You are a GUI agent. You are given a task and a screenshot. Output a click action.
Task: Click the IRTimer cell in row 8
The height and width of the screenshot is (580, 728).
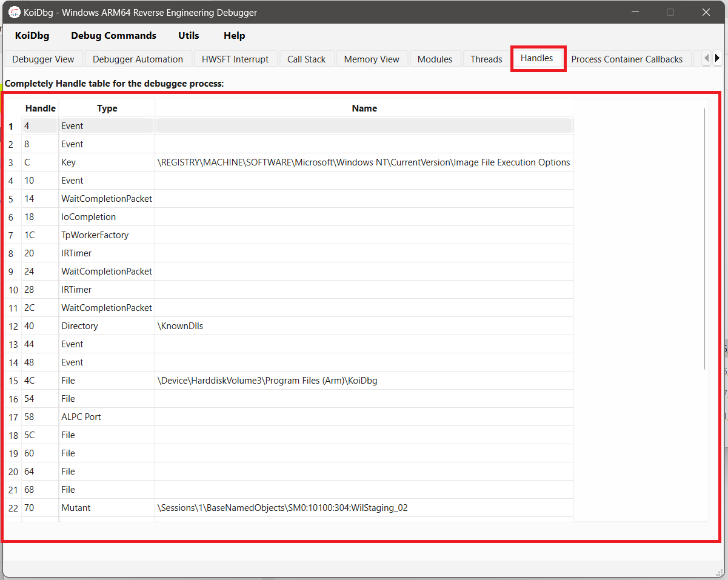click(x=107, y=253)
